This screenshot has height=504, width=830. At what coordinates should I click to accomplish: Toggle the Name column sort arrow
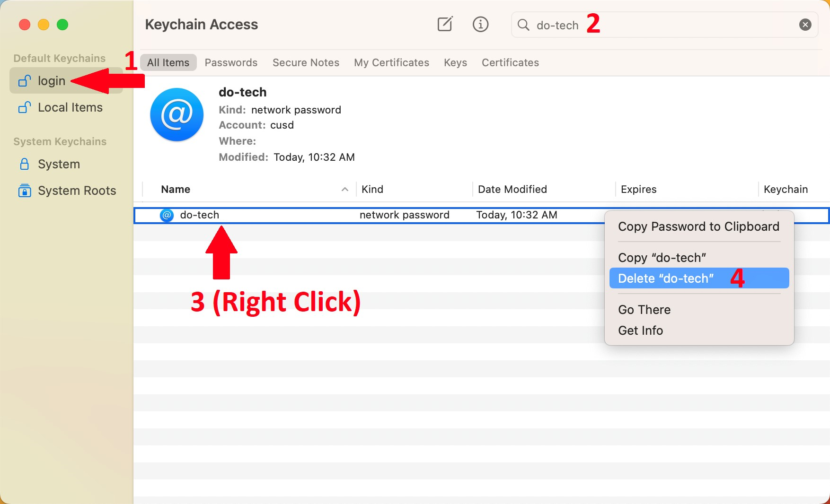pos(345,189)
